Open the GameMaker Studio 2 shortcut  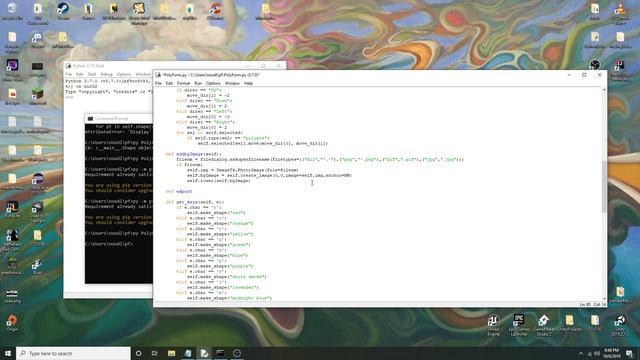tap(544, 324)
